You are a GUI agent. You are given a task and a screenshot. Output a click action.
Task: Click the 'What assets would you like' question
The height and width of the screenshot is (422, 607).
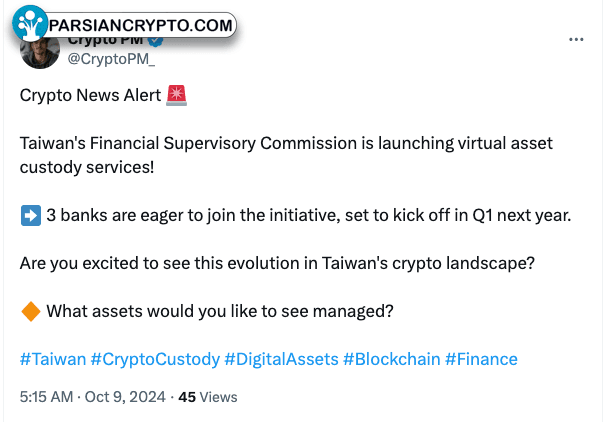219,311
